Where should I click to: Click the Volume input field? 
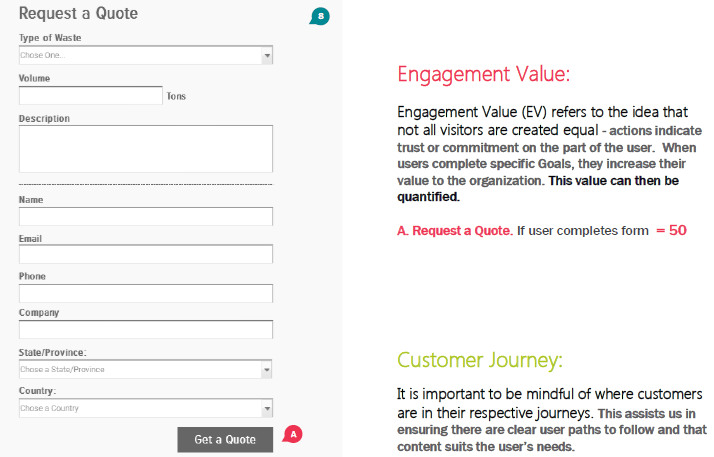pos(91,96)
